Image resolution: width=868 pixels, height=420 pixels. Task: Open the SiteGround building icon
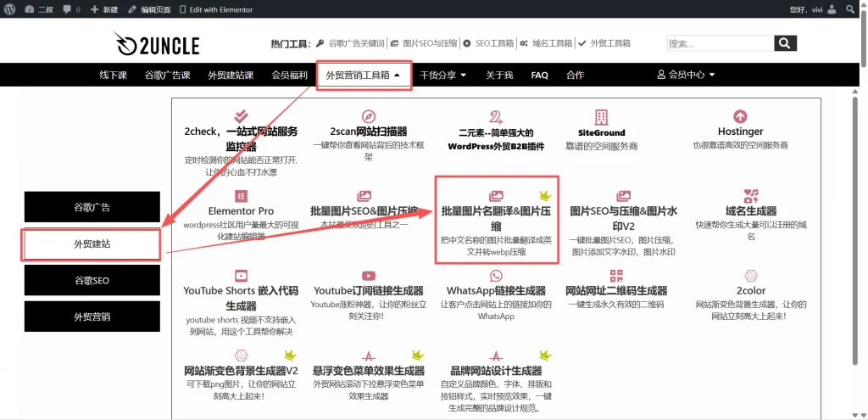point(601,117)
